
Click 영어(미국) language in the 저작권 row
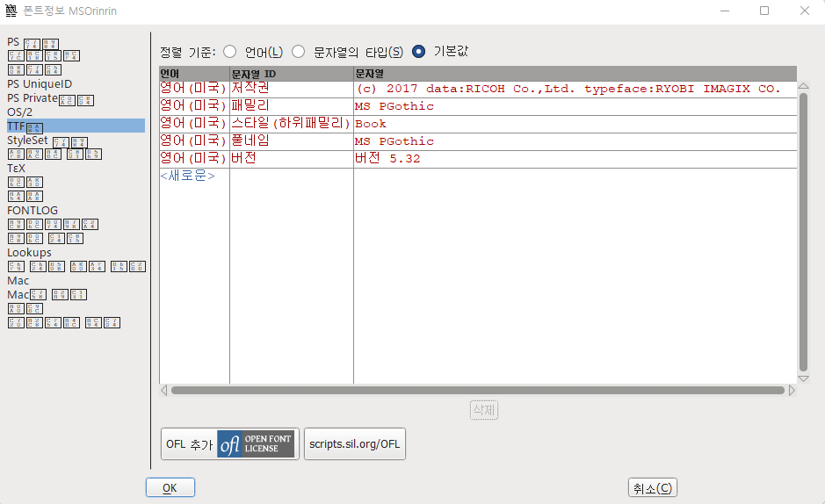coord(194,89)
